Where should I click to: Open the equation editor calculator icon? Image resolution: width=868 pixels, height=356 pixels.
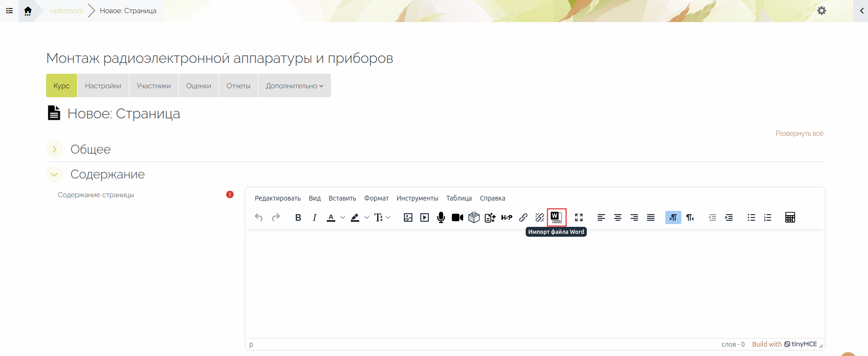790,217
